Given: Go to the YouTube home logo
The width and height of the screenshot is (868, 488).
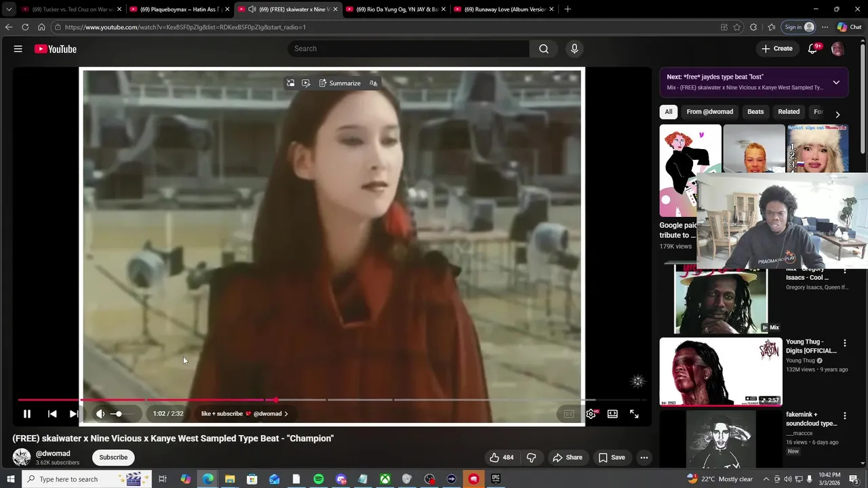Looking at the screenshot, I should tap(56, 49).
